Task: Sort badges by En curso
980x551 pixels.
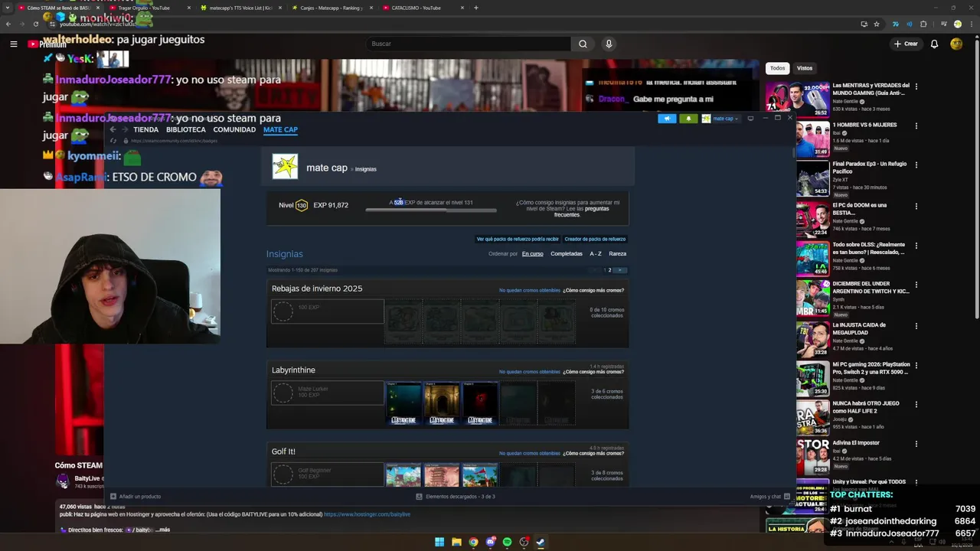Action: point(533,253)
